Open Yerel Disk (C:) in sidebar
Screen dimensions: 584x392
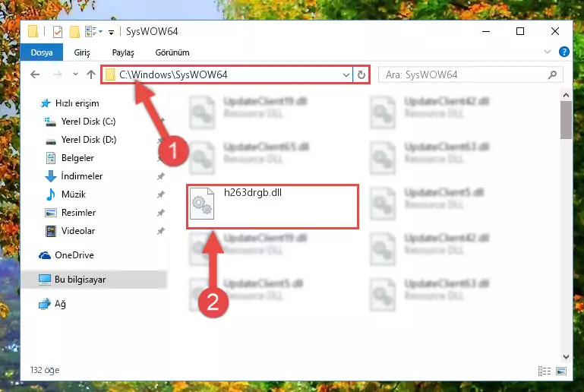pyautogui.click(x=80, y=122)
